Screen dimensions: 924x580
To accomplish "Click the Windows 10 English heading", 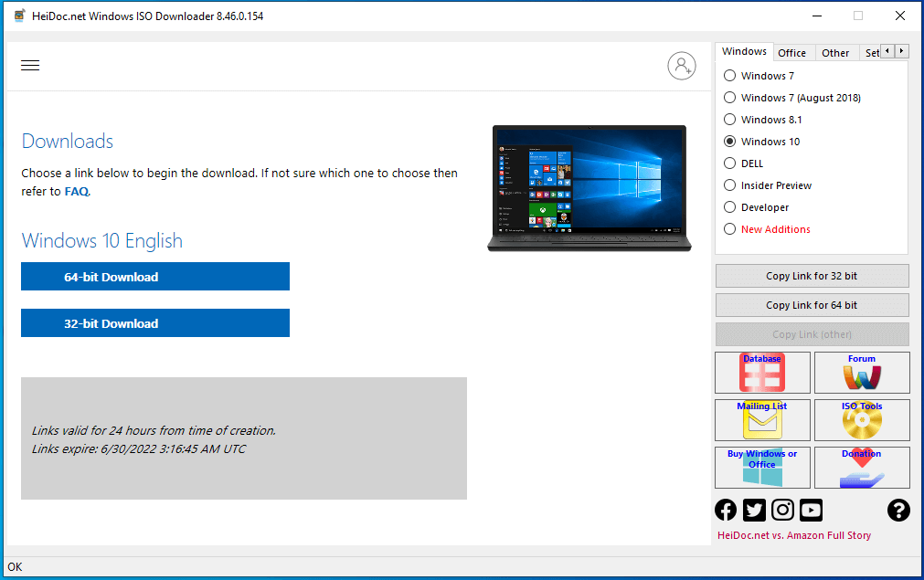I will 102,241.
